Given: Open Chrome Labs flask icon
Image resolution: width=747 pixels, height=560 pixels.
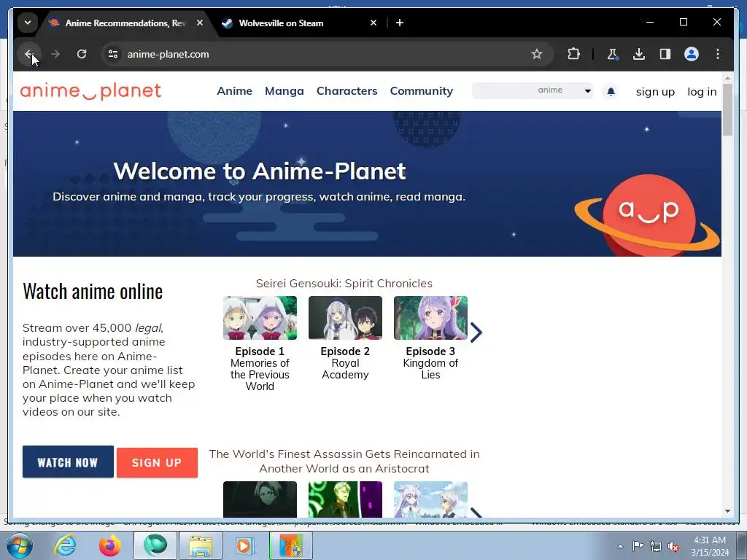Looking at the screenshot, I should click(612, 54).
